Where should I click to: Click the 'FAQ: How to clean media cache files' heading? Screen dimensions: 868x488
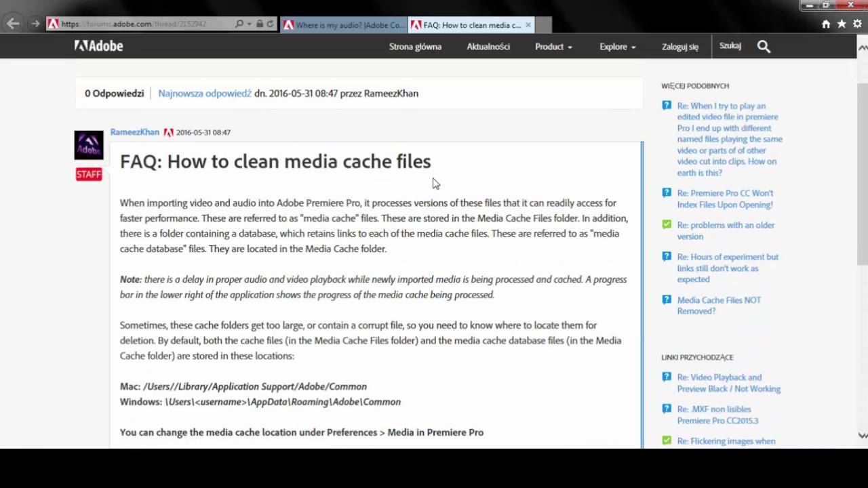coord(275,161)
